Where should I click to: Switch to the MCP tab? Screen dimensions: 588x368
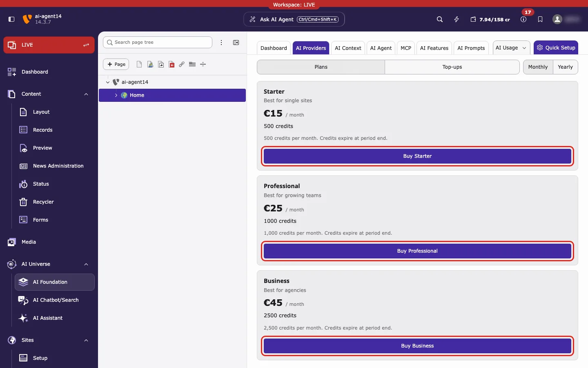coord(406,48)
